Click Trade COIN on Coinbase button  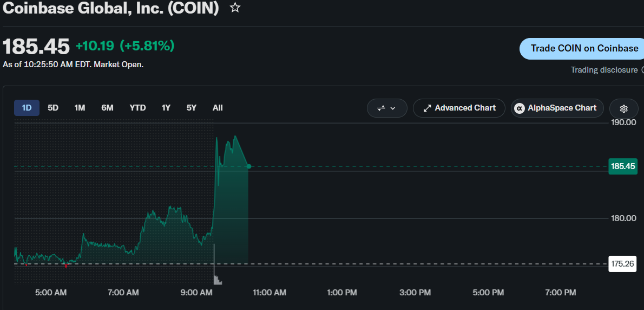(x=582, y=49)
